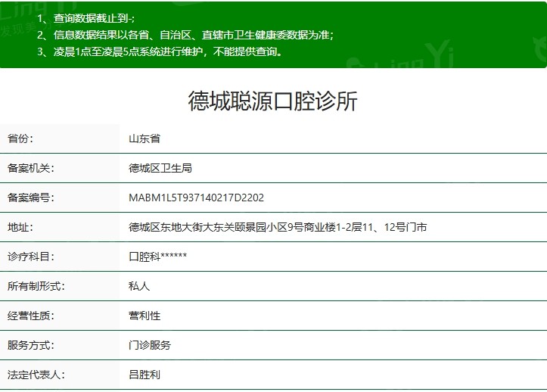547x392 pixels.
Task: Select the ownership value 私人
Action: pos(139,286)
